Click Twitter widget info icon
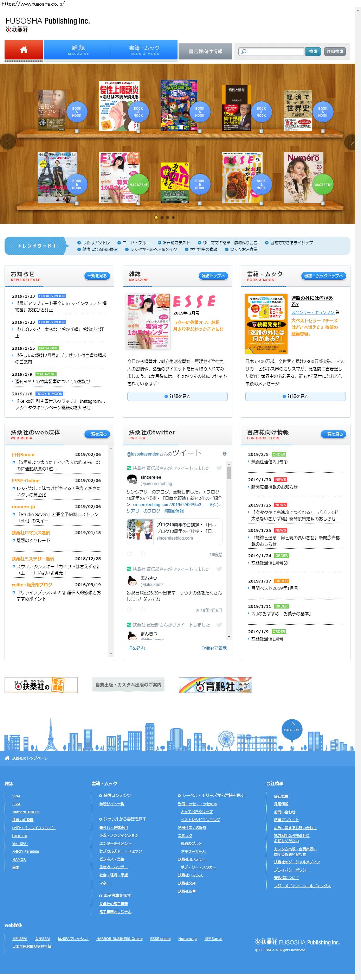361x980 pixels. click(x=225, y=454)
